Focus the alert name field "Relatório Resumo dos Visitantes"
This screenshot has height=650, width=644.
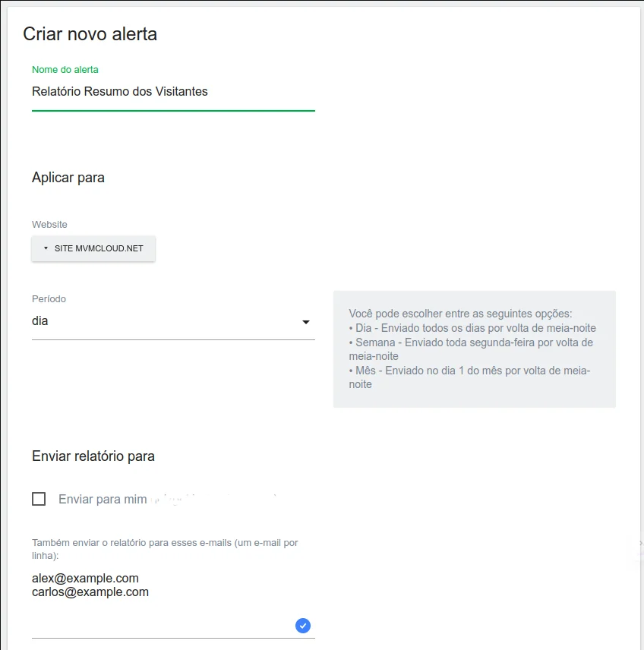click(x=120, y=92)
